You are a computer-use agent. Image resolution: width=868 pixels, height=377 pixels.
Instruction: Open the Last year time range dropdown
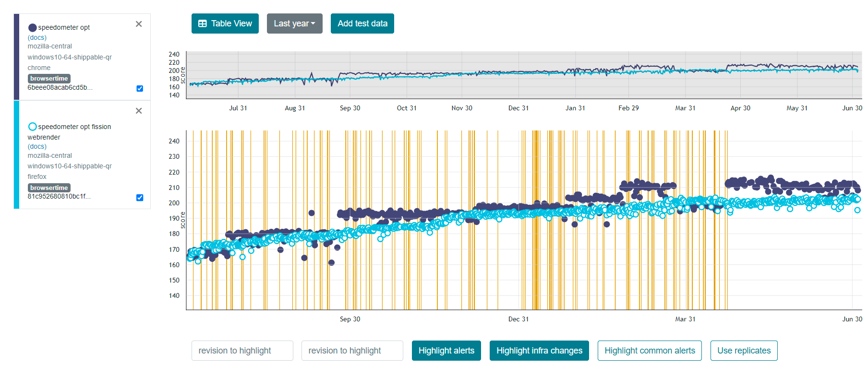[294, 24]
